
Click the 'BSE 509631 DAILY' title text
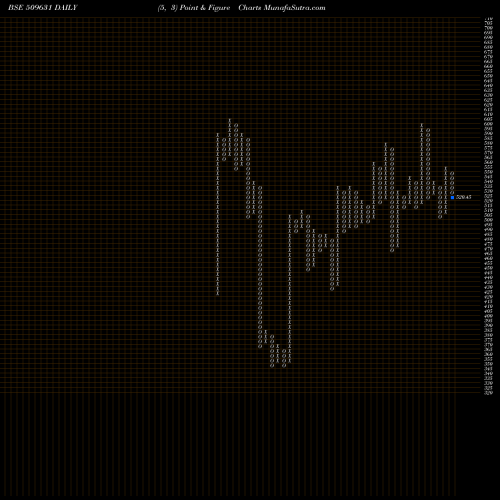(x=43, y=8)
